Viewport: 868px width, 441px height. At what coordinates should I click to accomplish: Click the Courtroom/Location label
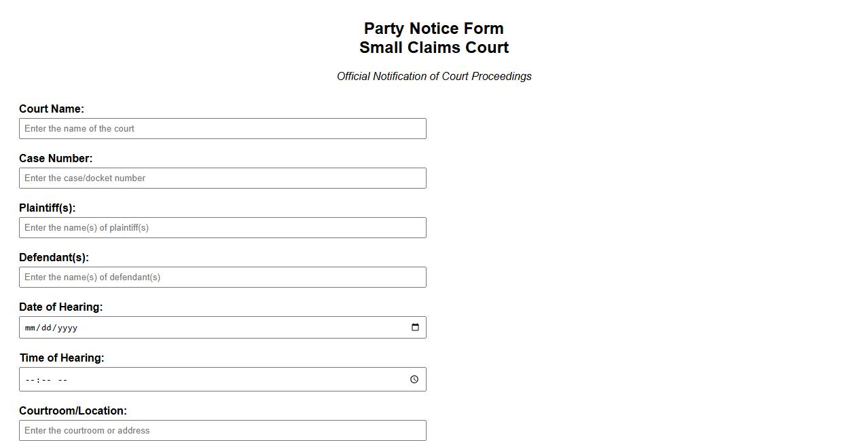pyautogui.click(x=73, y=410)
